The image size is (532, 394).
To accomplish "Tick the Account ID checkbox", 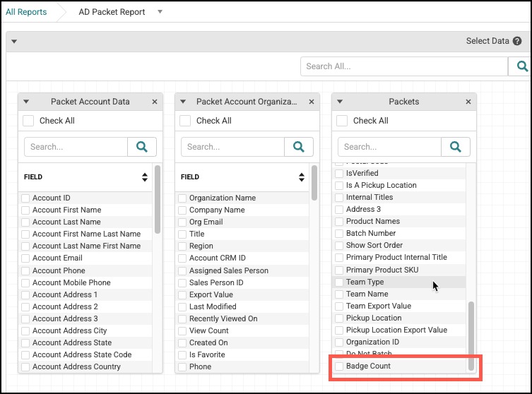I will click(25, 198).
